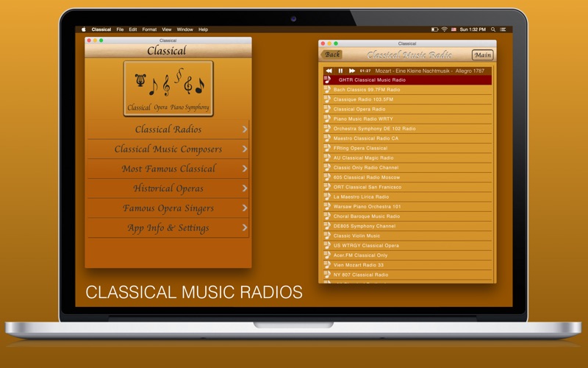Expand the Historical Operas chevron

click(x=245, y=188)
